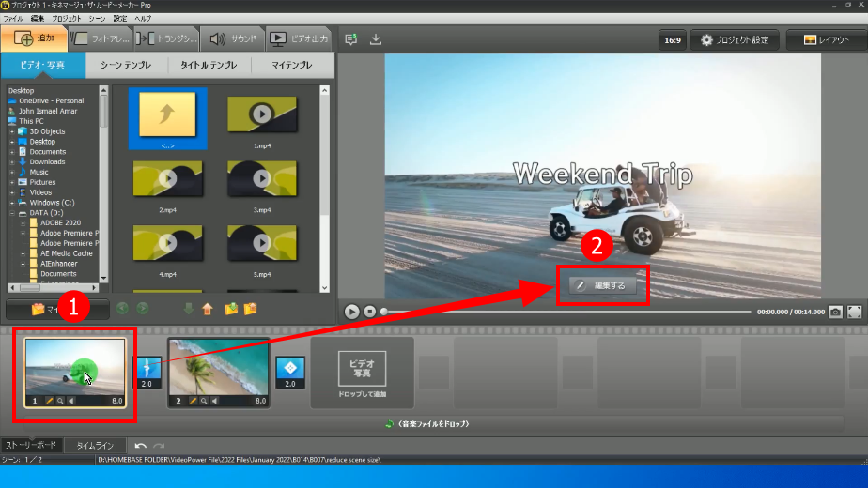Open the タイトルテンプレ tab
This screenshot has height=488, width=868.
point(209,66)
